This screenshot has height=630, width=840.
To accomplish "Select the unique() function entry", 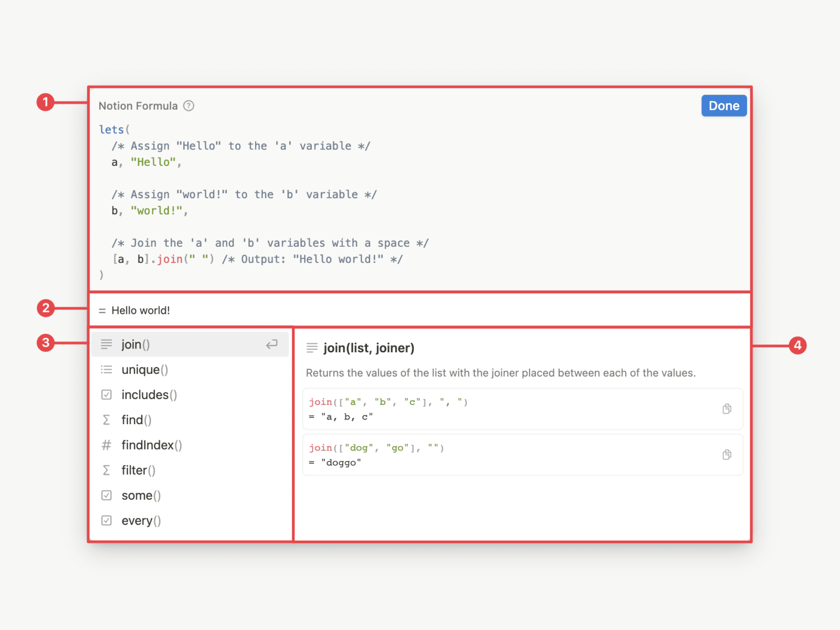I will click(x=144, y=370).
